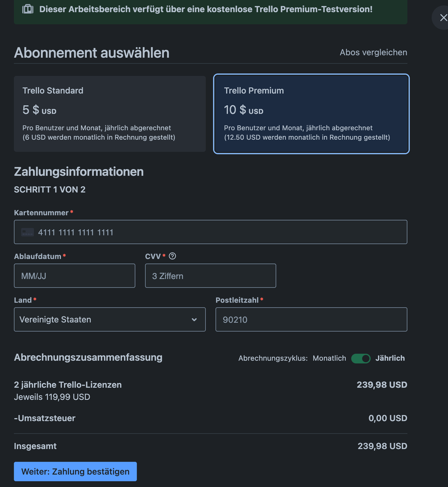Open the Land dropdown Vereinigte Staaten
Image resolution: width=448 pixels, height=487 pixels.
(x=110, y=319)
